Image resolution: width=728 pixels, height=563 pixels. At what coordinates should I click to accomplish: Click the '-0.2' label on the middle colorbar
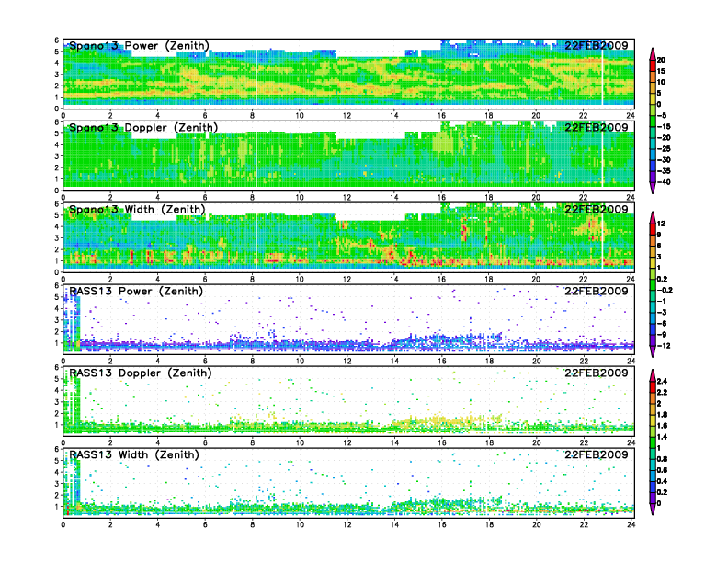tap(665, 290)
